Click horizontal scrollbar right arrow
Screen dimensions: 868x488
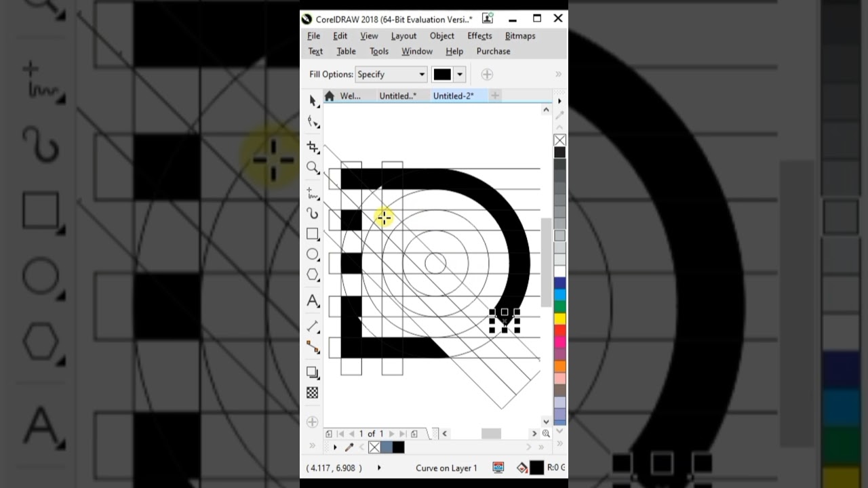pyautogui.click(x=534, y=434)
